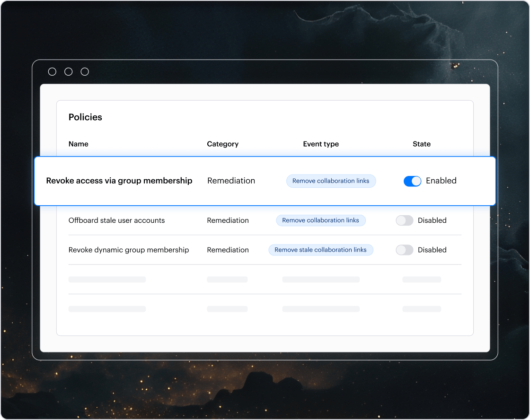Viewport: 530px width, 420px height.
Task: Click the State column header
Action: 421,144
